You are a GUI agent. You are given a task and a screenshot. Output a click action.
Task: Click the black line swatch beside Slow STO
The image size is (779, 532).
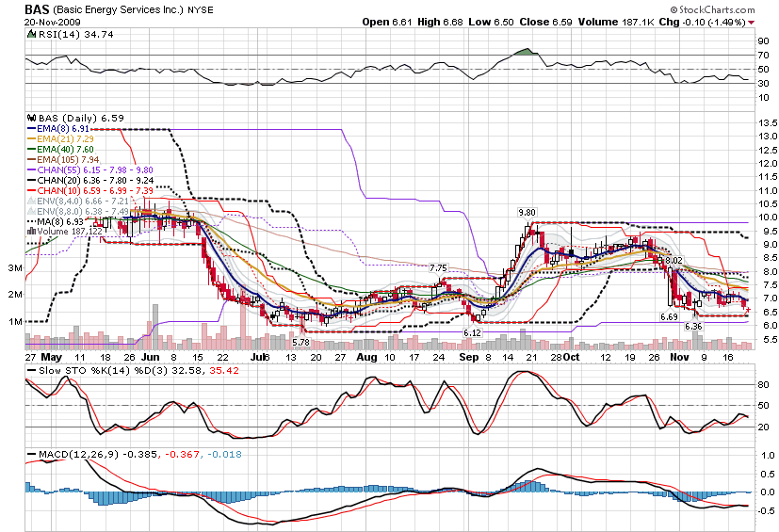(31, 371)
